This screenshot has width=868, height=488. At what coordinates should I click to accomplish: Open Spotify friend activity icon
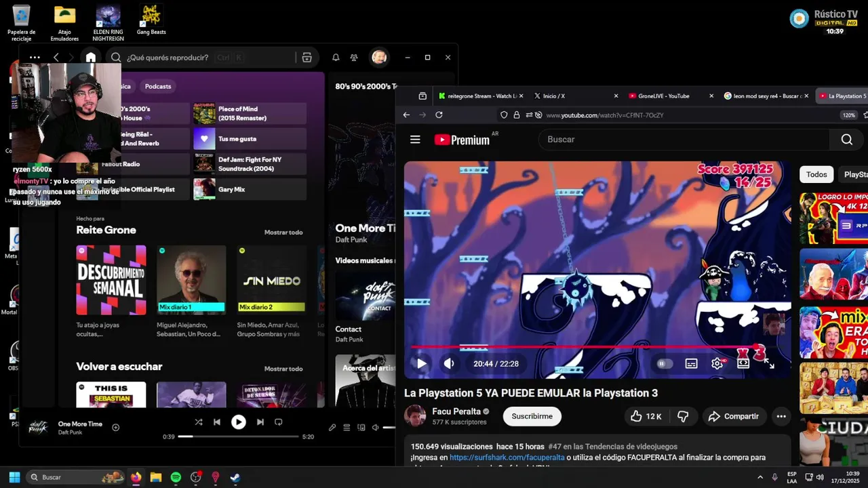(354, 58)
